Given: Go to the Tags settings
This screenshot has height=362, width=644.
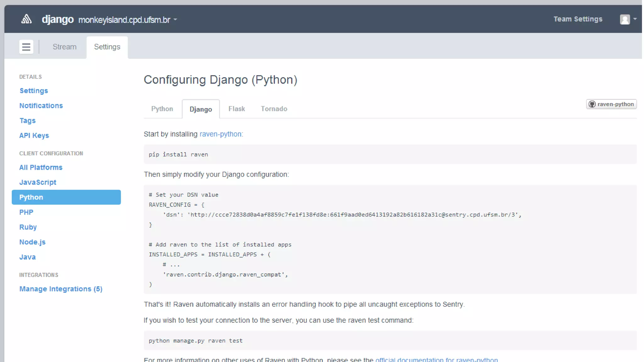Looking at the screenshot, I should (27, 121).
